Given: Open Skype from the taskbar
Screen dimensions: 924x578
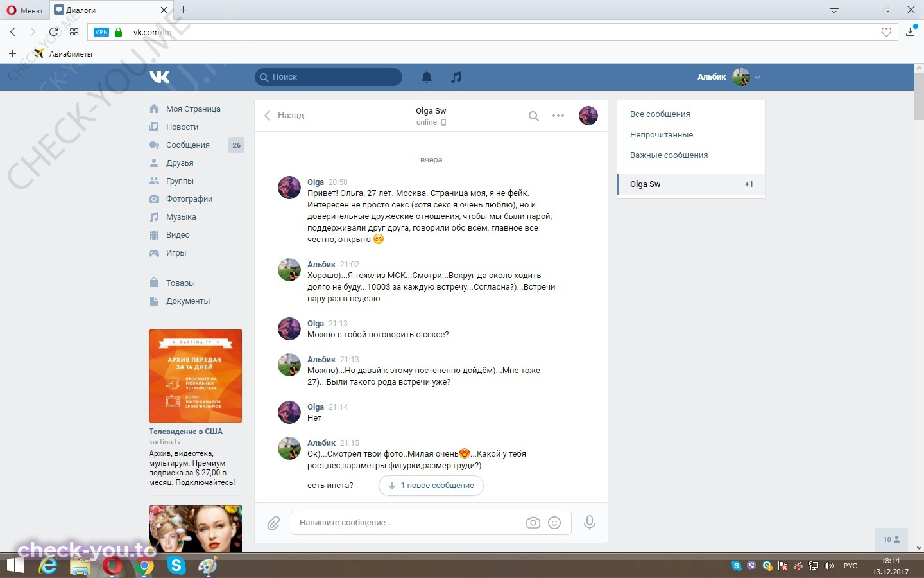Looking at the screenshot, I should pos(176,566).
